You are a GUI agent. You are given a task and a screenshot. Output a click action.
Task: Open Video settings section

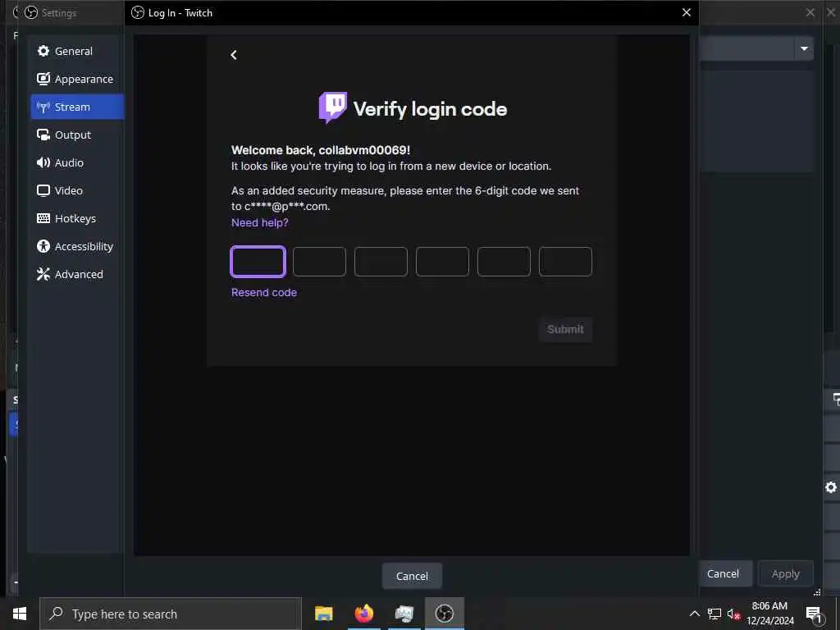pyautogui.click(x=77, y=190)
